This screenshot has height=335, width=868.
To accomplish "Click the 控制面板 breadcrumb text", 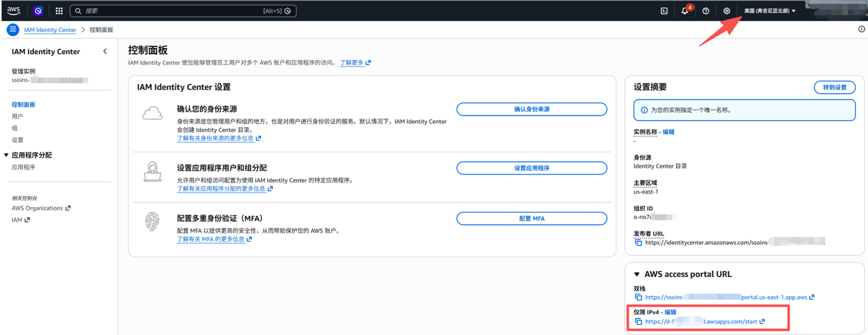I will click(x=101, y=30).
